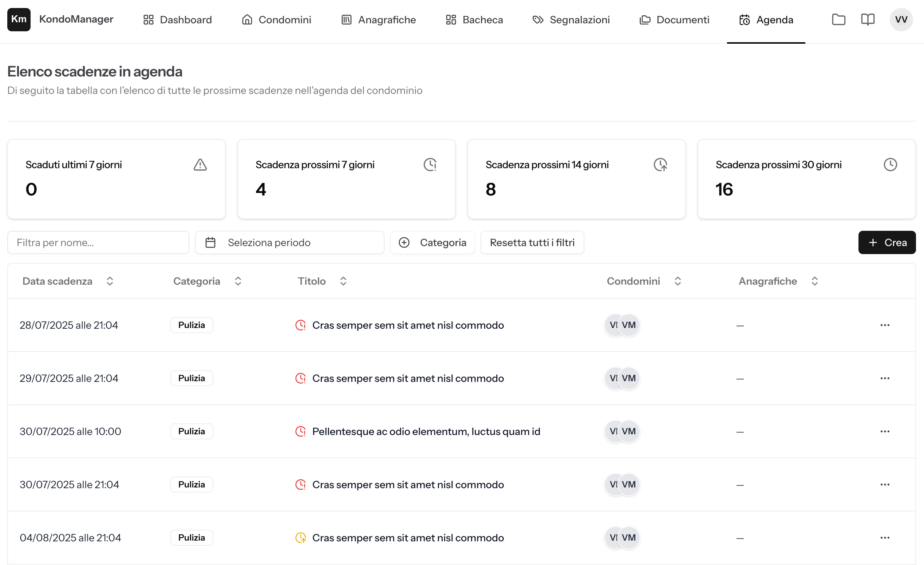Open the Bacheca tab
924x565 pixels.
coord(474,20)
